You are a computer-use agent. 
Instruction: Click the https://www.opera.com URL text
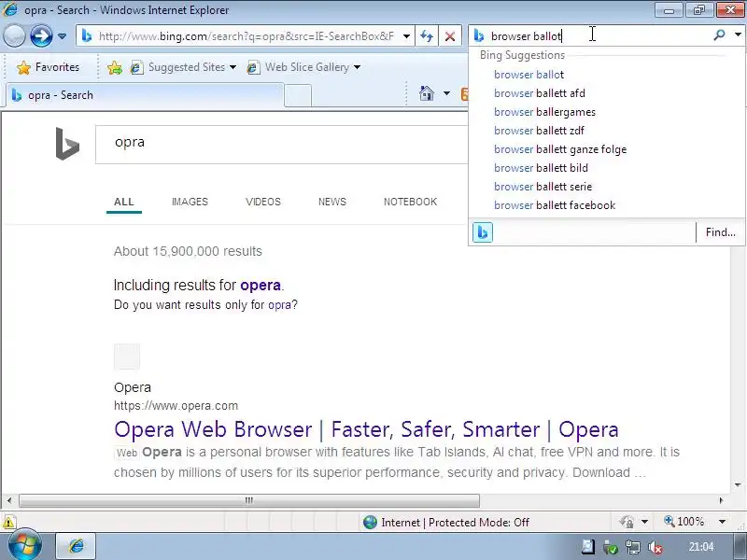pos(176,406)
